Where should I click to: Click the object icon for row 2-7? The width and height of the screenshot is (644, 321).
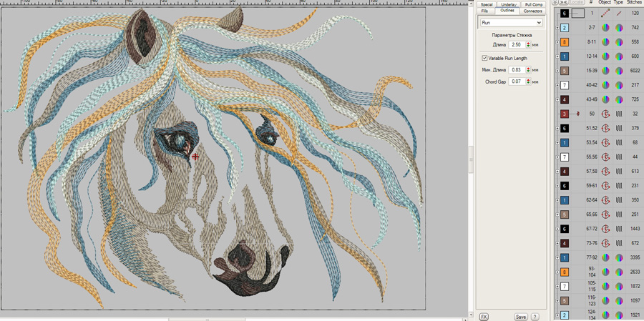[605, 28]
